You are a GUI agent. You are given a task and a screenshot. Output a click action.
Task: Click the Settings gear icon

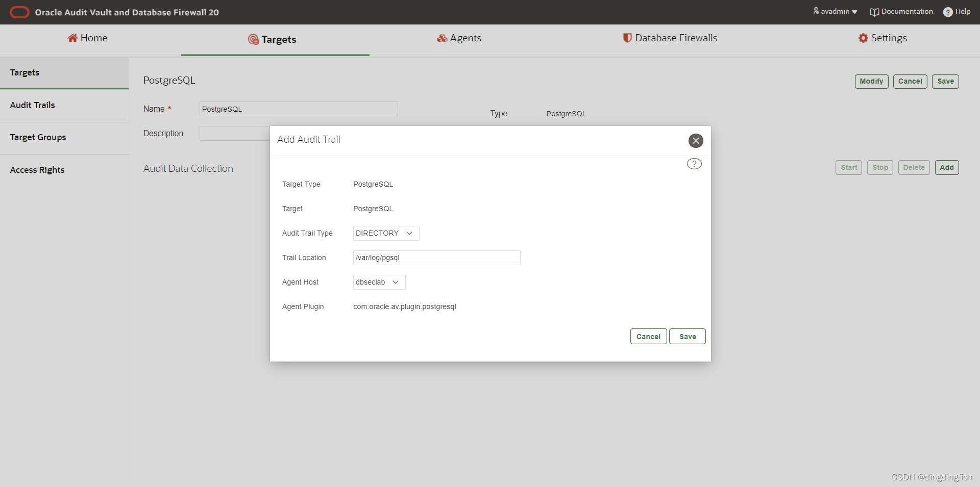(x=863, y=38)
